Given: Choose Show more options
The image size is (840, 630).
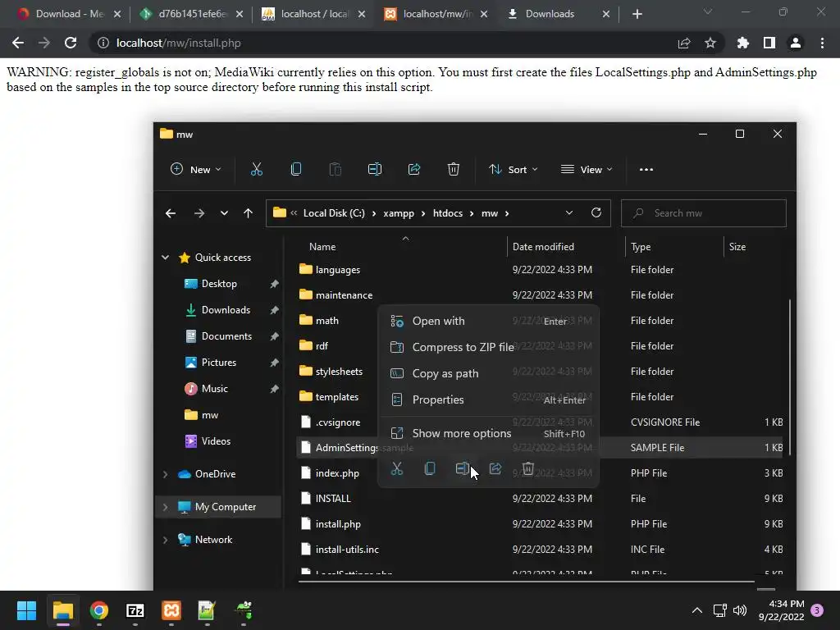Looking at the screenshot, I should pyautogui.click(x=488, y=433).
